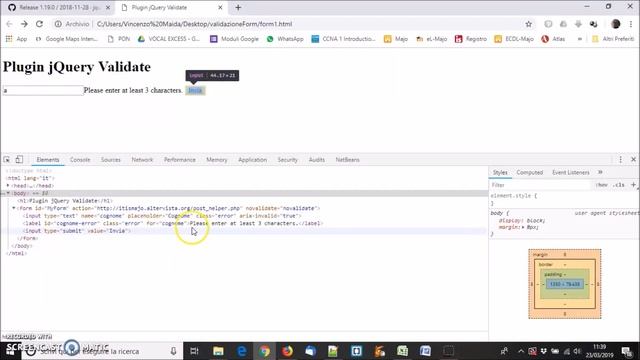Switch to the Application tab
The height and width of the screenshot is (360, 640).
pos(252,160)
